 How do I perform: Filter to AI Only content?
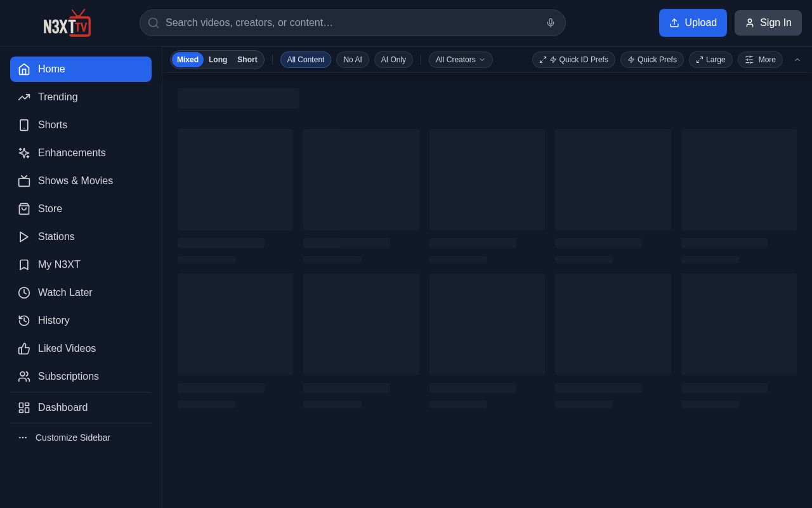[393, 60]
